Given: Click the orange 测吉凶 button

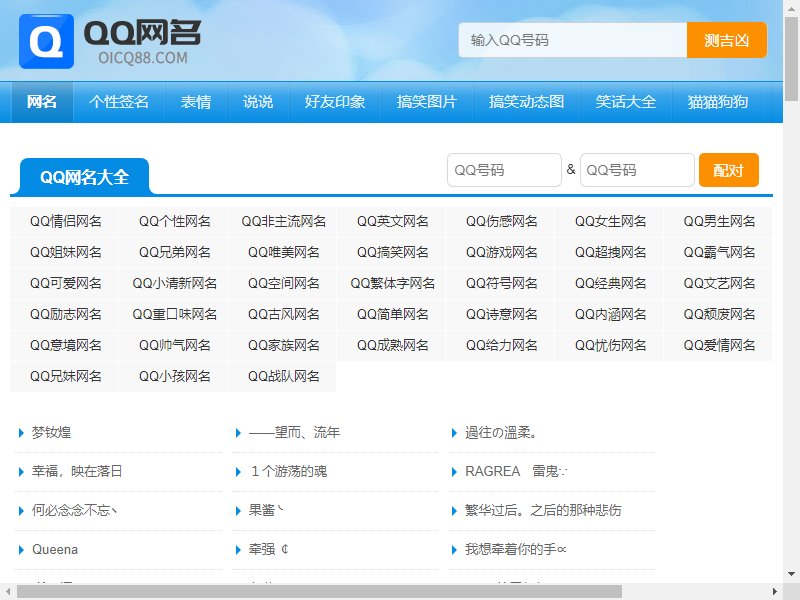Looking at the screenshot, I should (x=727, y=40).
